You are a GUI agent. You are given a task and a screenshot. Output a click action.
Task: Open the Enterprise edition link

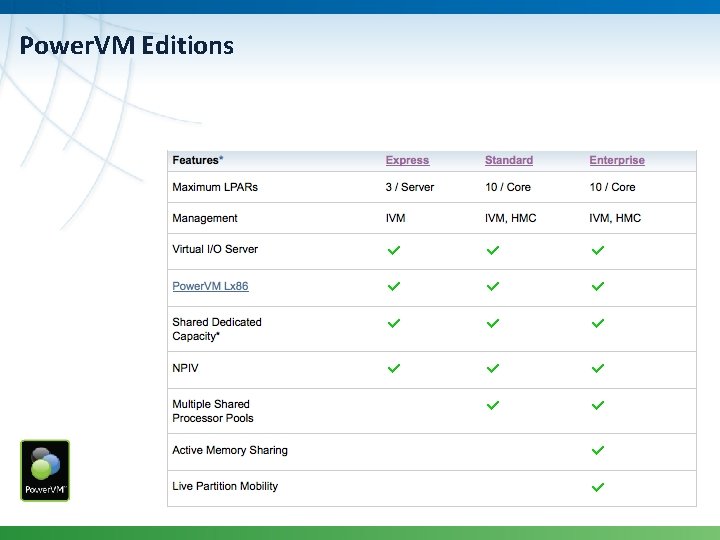pos(617,160)
